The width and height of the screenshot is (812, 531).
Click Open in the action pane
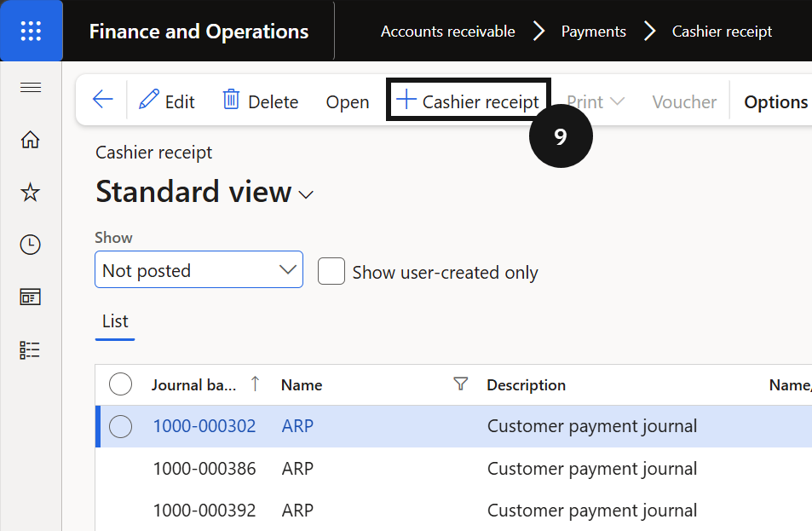[348, 102]
